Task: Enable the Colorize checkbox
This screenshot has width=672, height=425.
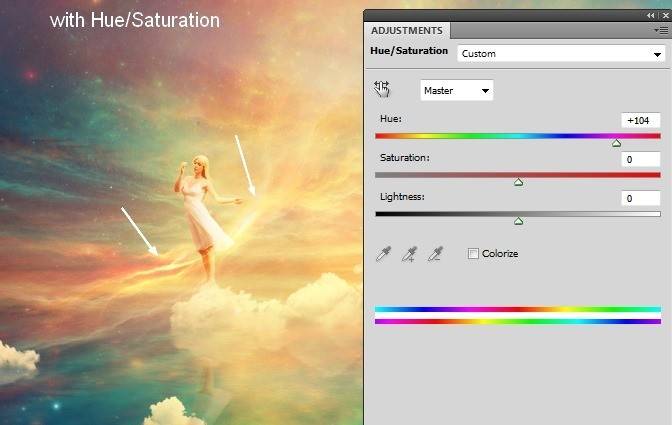Action: point(473,254)
